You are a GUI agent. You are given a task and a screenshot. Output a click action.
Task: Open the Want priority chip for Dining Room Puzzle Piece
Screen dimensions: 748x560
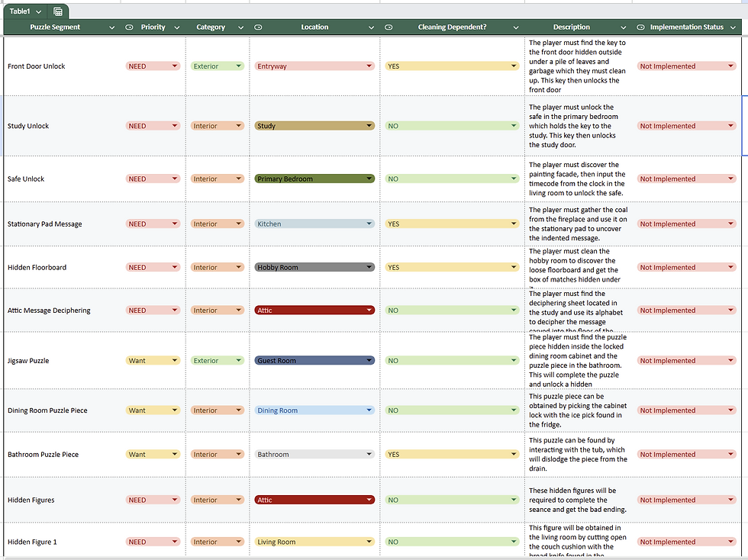pyautogui.click(x=153, y=410)
